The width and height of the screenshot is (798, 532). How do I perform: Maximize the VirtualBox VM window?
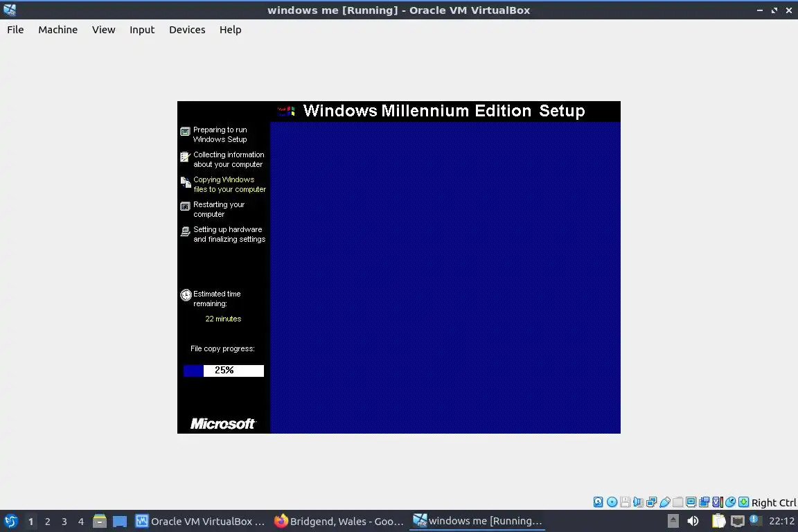[774, 10]
